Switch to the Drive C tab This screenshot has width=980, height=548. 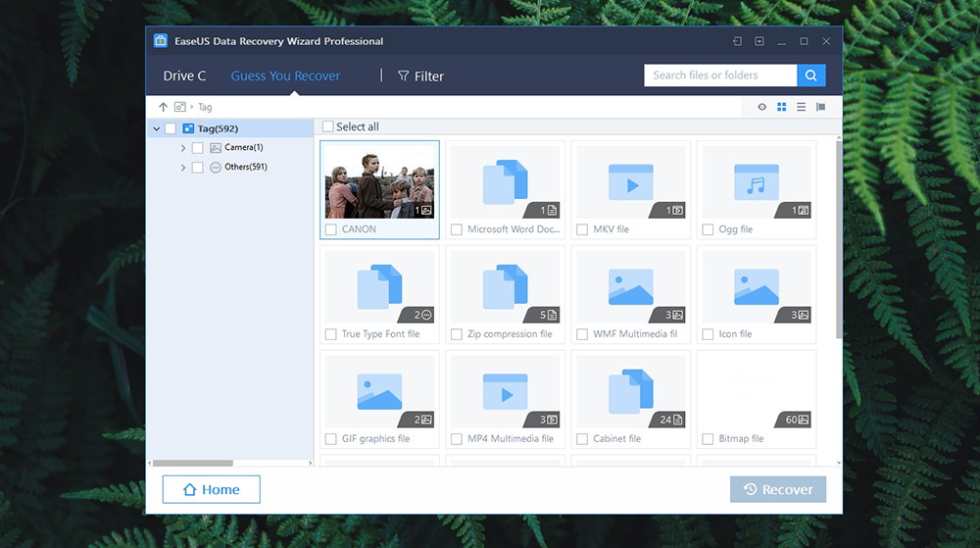pyautogui.click(x=184, y=75)
